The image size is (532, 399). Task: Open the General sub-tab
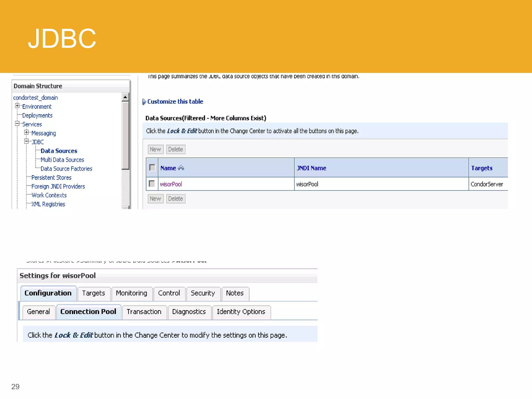pyautogui.click(x=39, y=312)
